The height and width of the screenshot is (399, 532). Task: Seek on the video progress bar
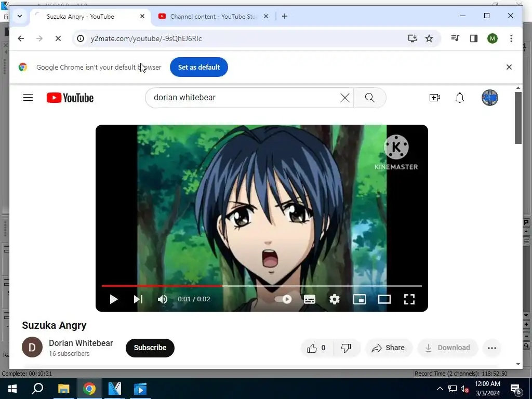coord(262,286)
